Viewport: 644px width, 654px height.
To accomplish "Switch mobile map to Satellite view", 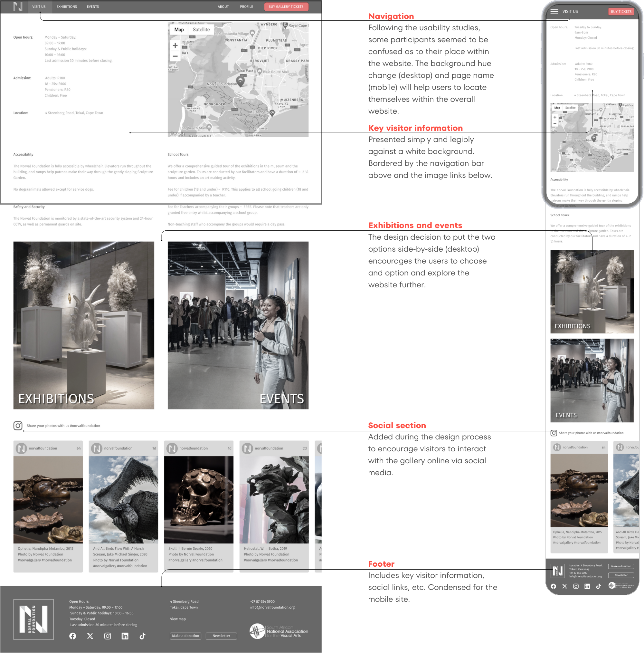I will tap(570, 108).
